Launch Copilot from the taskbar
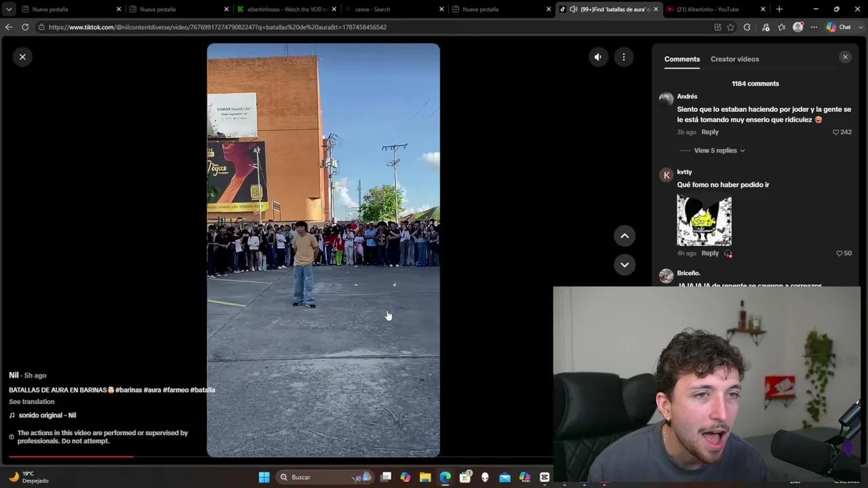Viewport: 868px width, 488px height. [406, 477]
